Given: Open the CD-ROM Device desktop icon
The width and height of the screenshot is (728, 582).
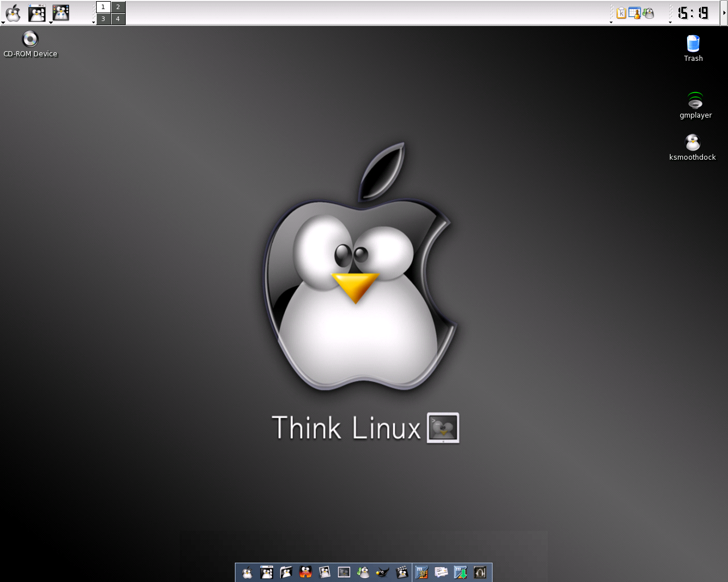Looking at the screenshot, I should (x=30, y=44).
